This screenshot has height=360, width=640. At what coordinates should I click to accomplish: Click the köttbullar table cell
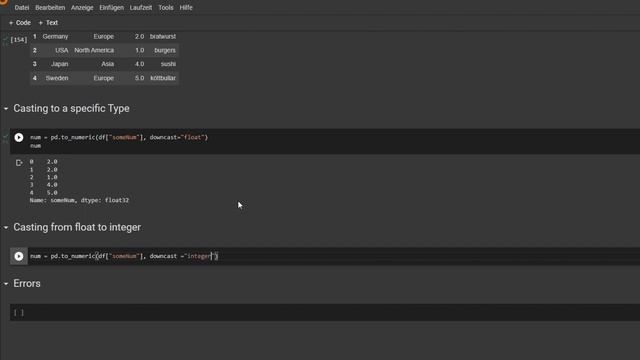click(x=163, y=78)
